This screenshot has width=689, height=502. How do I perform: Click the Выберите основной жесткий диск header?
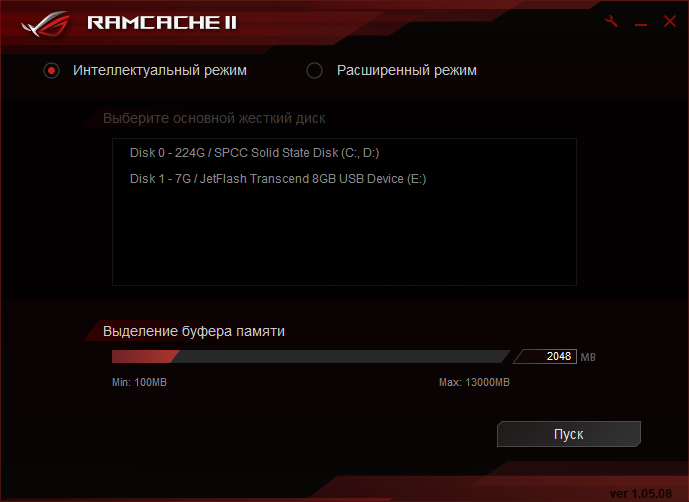point(214,118)
